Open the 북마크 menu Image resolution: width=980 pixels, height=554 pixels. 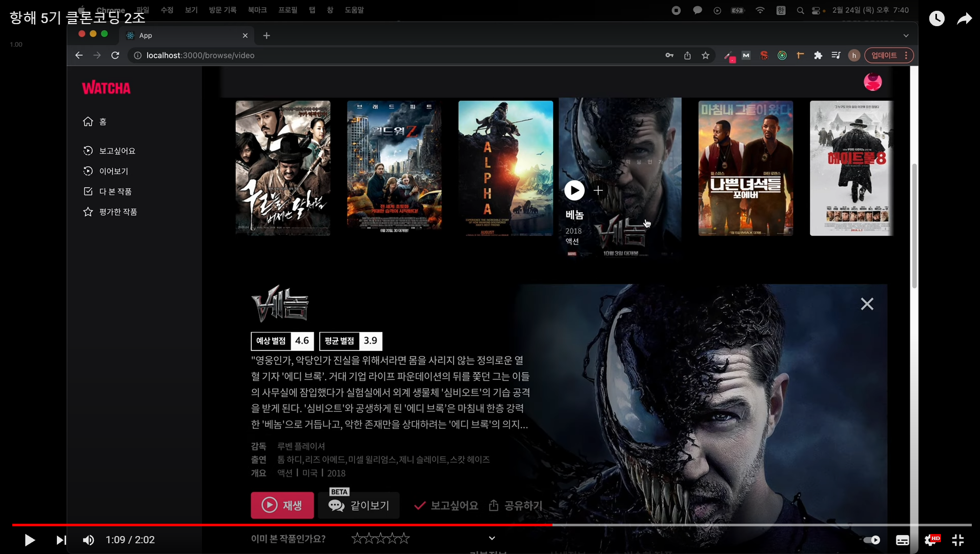(x=257, y=10)
